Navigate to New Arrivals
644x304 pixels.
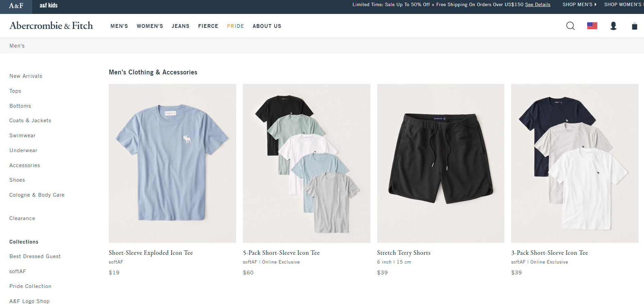25,76
